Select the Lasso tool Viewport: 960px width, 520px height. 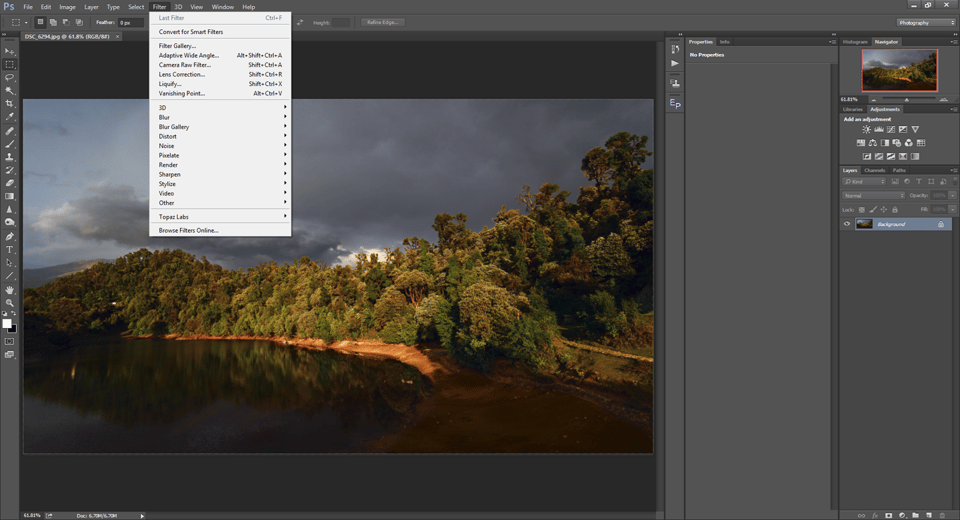click(x=9, y=78)
